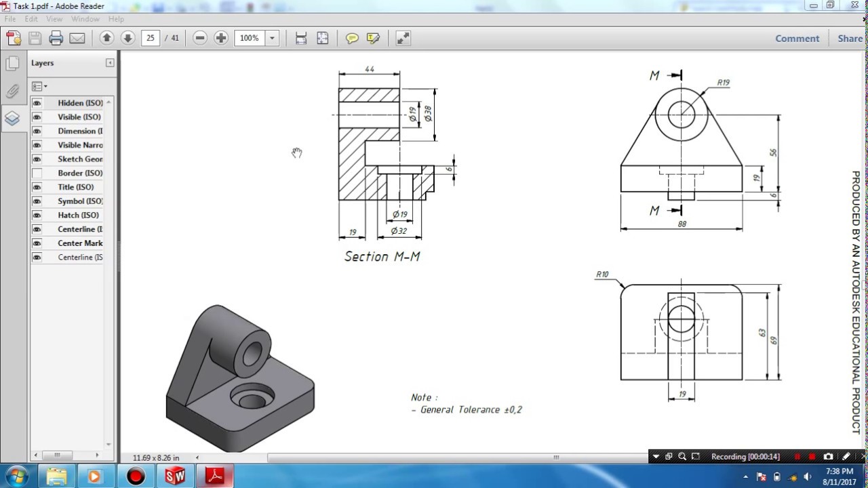Go to next page with down arrow
The width and height of the screenshot is (868, 488).
(x=127, y=39)
